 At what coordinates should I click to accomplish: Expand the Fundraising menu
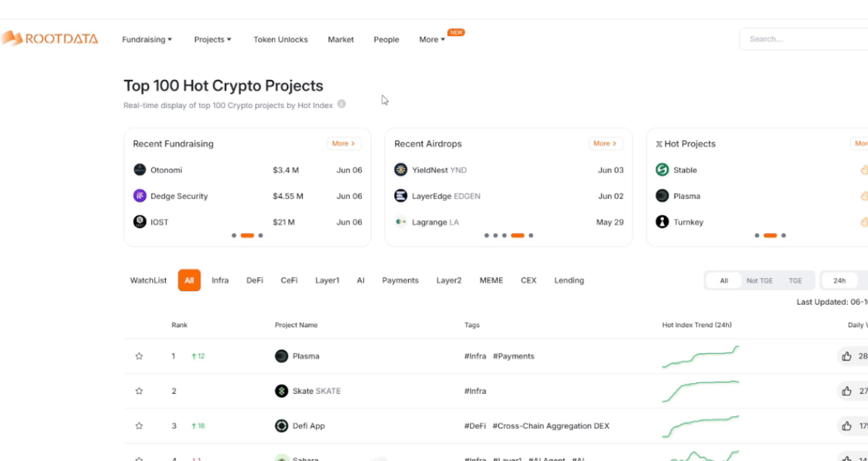coord(147,40)
